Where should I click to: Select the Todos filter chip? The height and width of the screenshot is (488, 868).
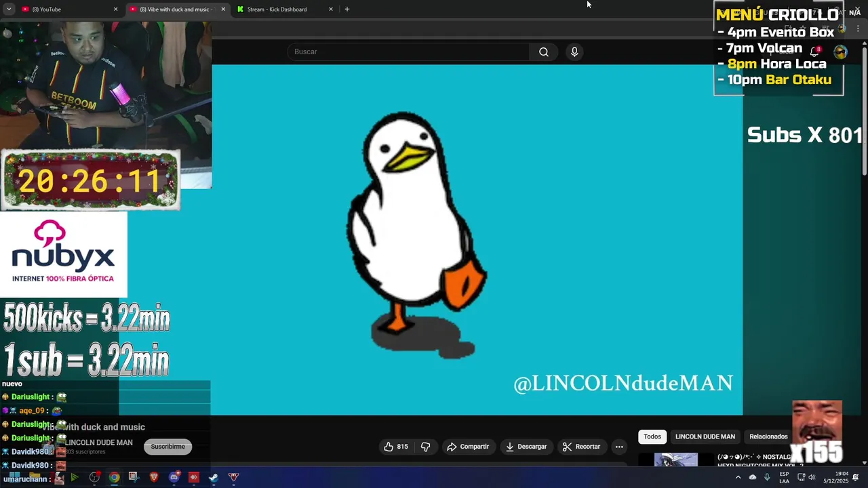tap(652, 436)
